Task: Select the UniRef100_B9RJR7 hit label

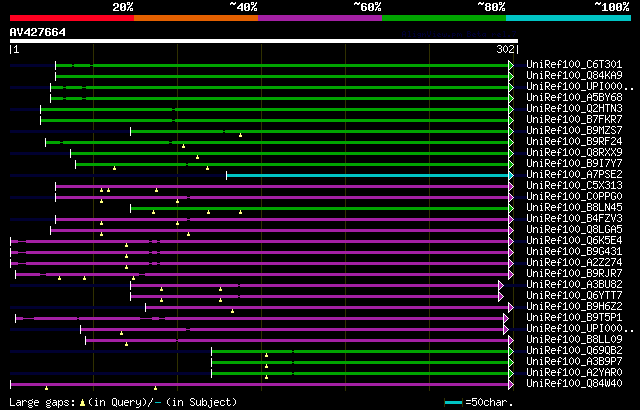Action: coord(574,274)
